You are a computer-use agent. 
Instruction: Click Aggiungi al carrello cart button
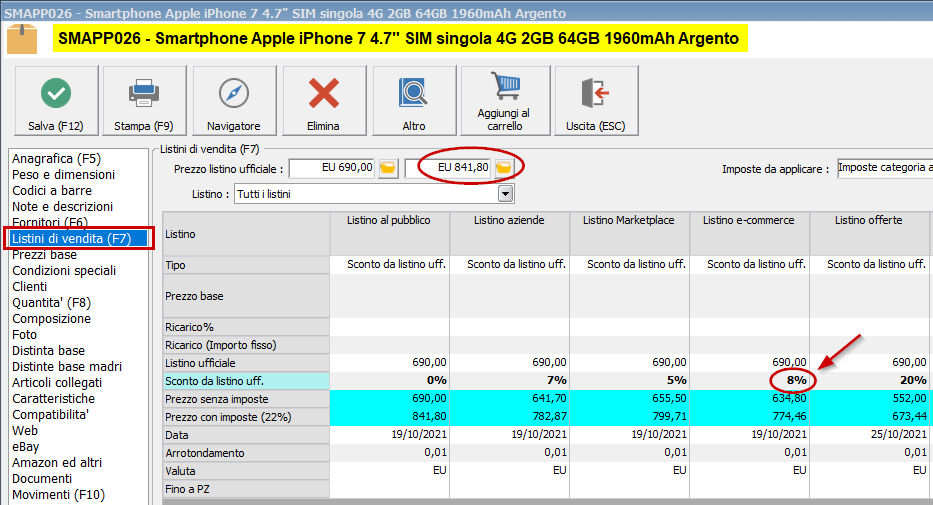(x=505, y=101)
